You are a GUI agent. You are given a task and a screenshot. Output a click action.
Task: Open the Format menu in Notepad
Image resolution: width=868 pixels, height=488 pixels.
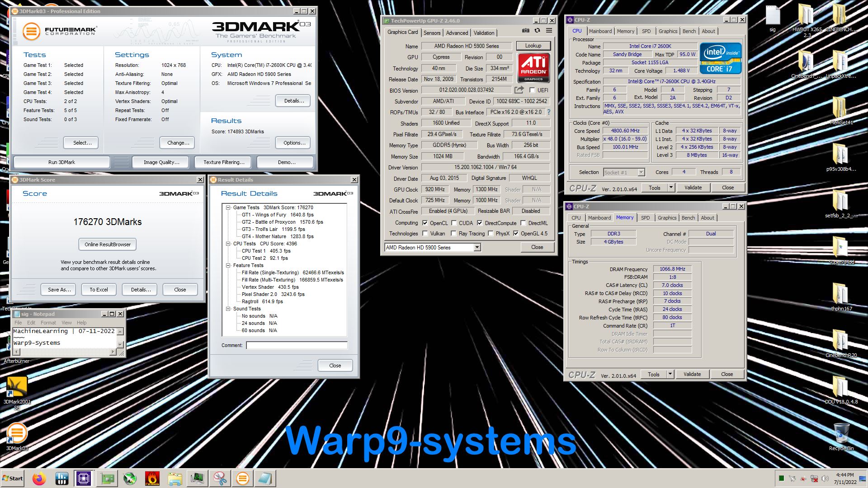point(48,323)
